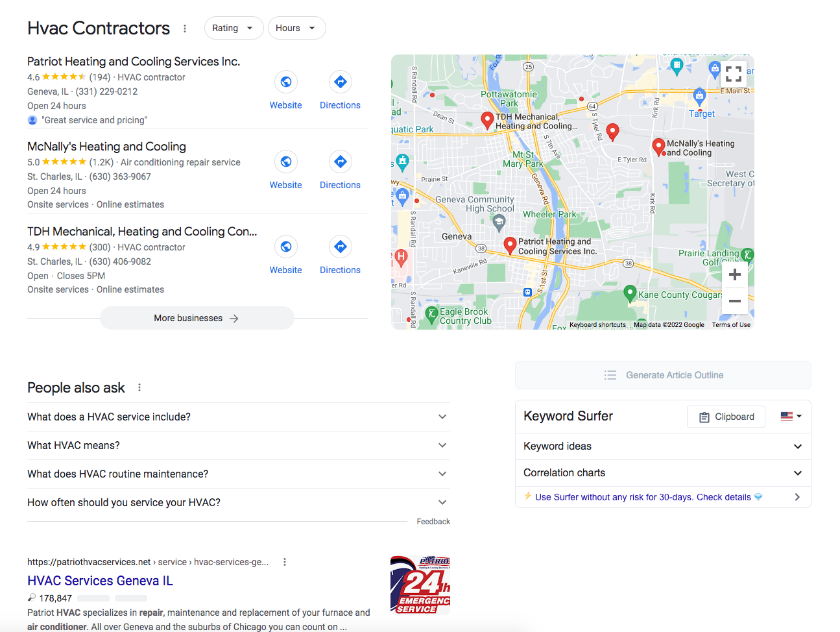Image resolution: width=840 pixels, height=632 pixels.
Task: Expand 'How often should you service your HVAC?'
Action: tap(239, 502)
